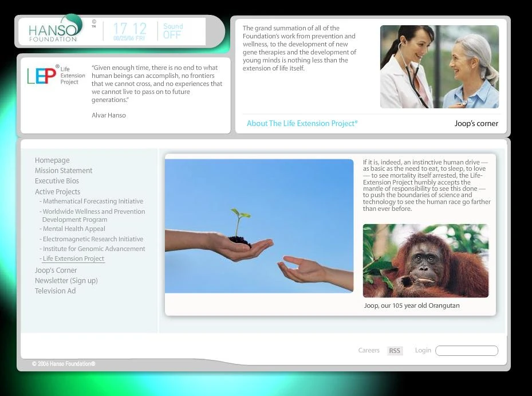
Task: Click the 17 12 clock display
Action: pos(129,29)
